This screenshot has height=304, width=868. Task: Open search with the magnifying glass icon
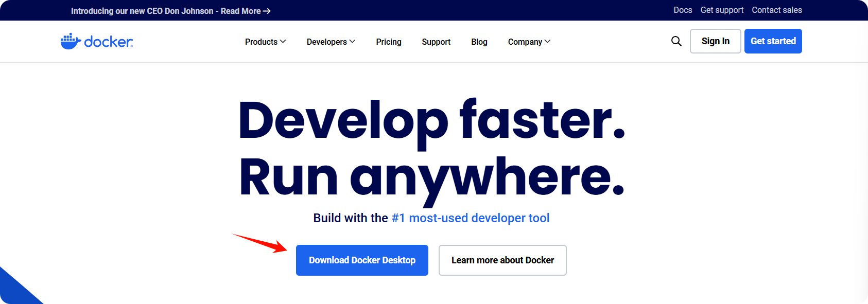pos(676,41)
